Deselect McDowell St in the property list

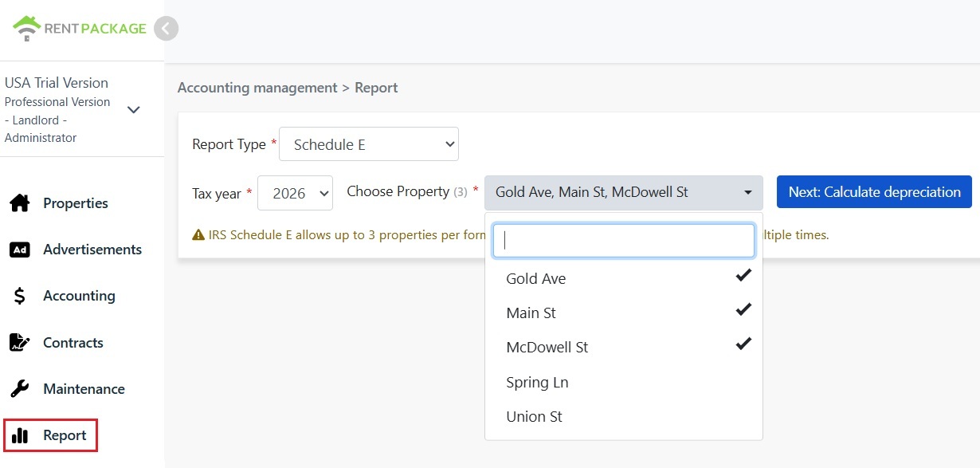(624, 347)
